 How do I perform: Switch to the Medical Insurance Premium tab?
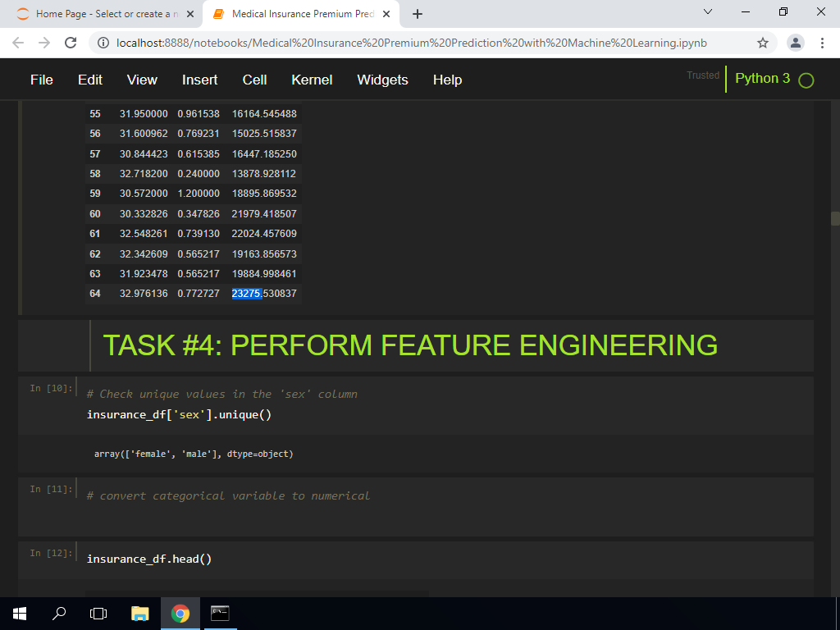pyautogui.click(x=301, y=15)
